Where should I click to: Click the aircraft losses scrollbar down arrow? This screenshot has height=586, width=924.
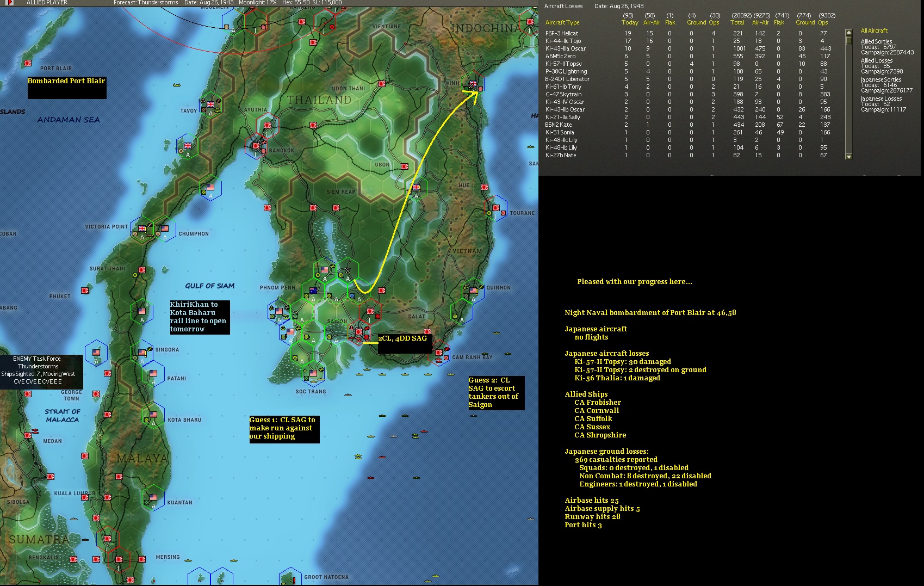848,157
